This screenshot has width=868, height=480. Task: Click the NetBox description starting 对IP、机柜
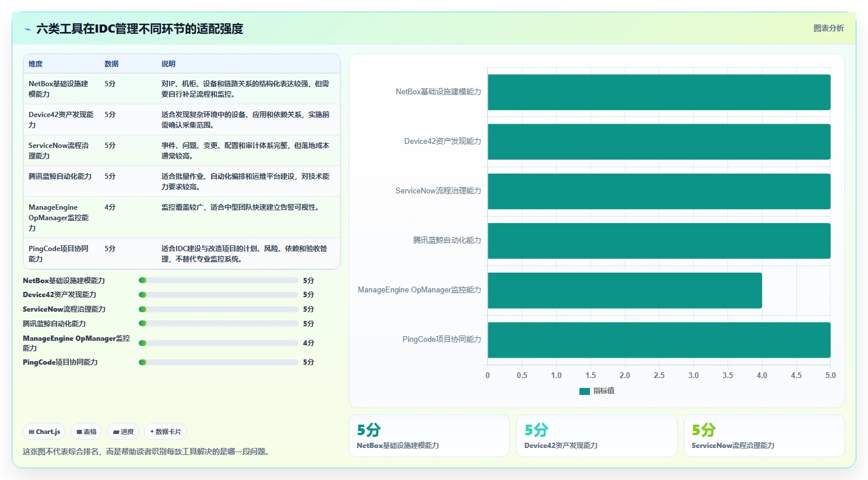click(x=245, y=89)
